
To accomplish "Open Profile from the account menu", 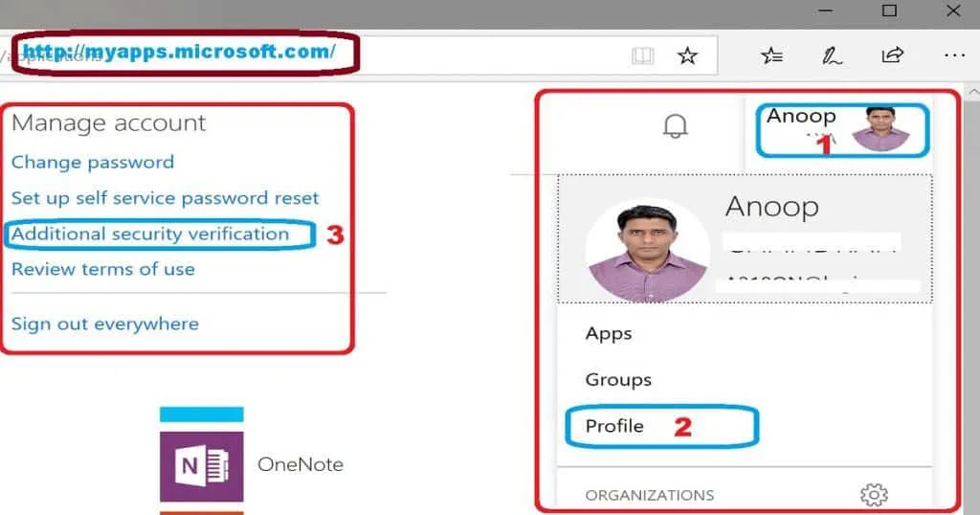I will click(x=615, y=426).
